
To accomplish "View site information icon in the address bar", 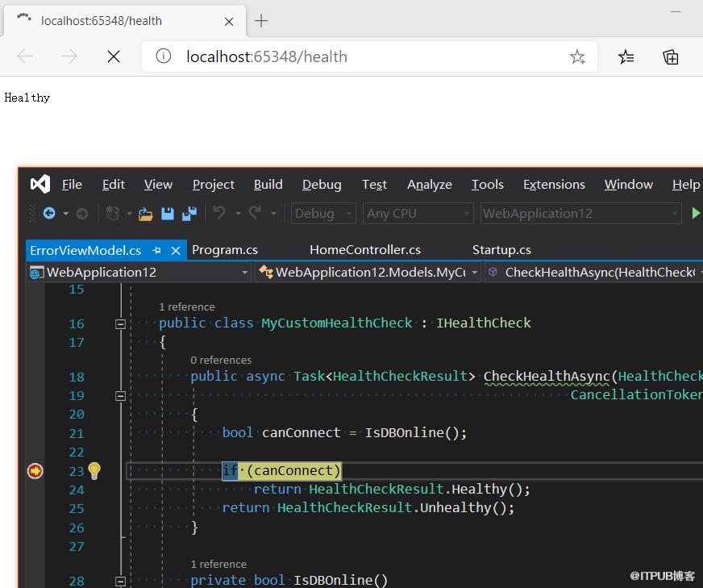I will click(163, 56).
